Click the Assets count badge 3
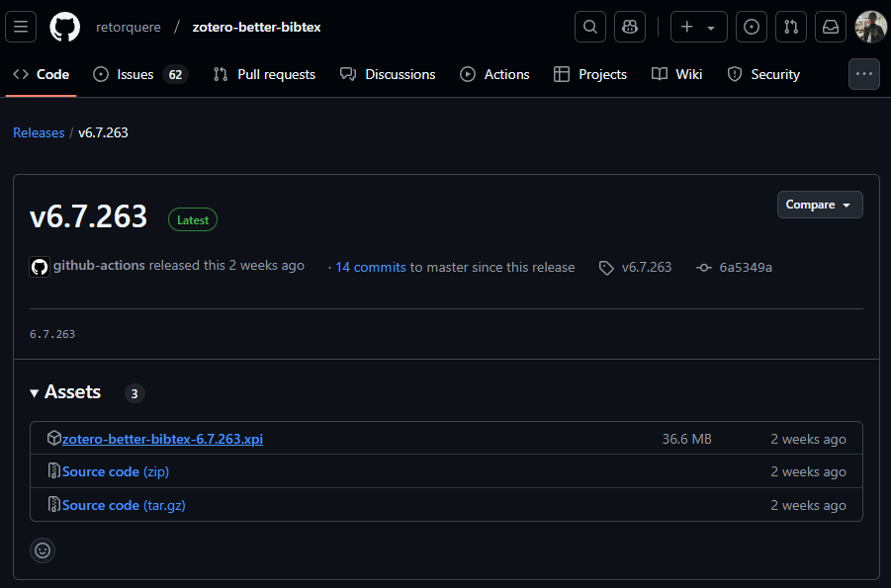Image resolution: width=891 pixels, height=588 pixels. coord(134,393)
